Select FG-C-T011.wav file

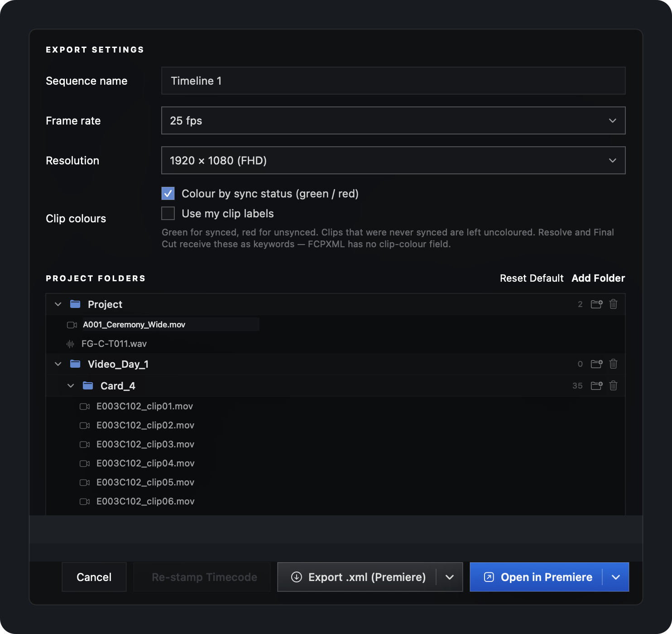click(114, 344)
